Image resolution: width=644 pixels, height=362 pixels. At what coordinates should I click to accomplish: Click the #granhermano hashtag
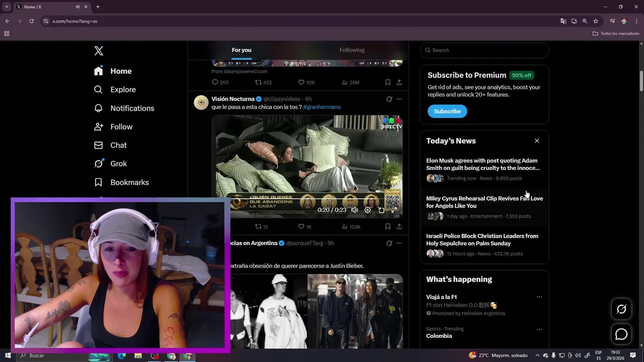[322, 107]
